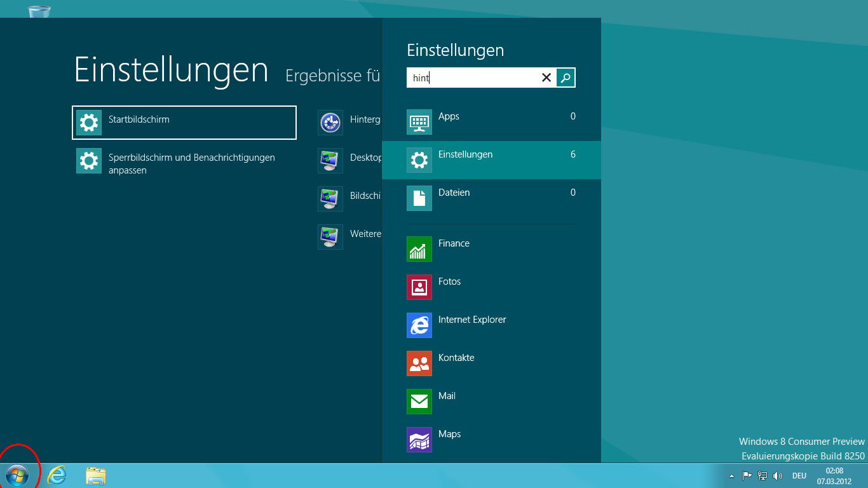Search within Internet Explorer app entry
This screenshot has height=488, width=868.
[x=491, y=325]
